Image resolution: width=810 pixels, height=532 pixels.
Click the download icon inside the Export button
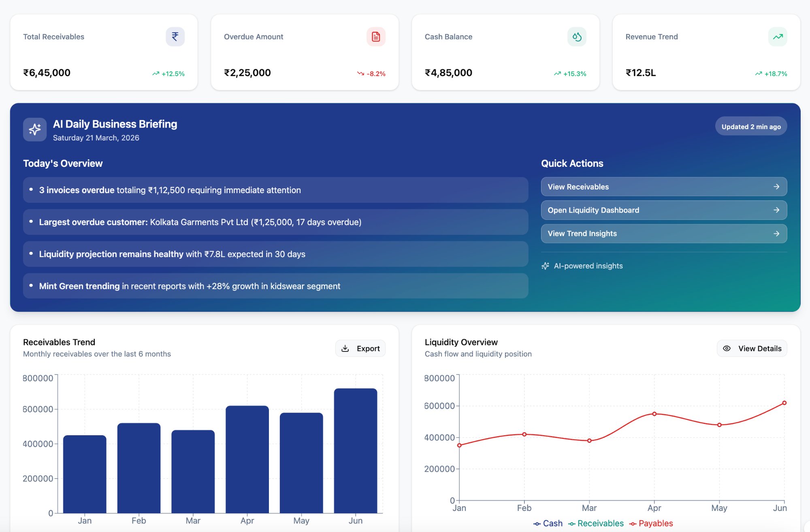pyautogui.click(x=345, y=348)
